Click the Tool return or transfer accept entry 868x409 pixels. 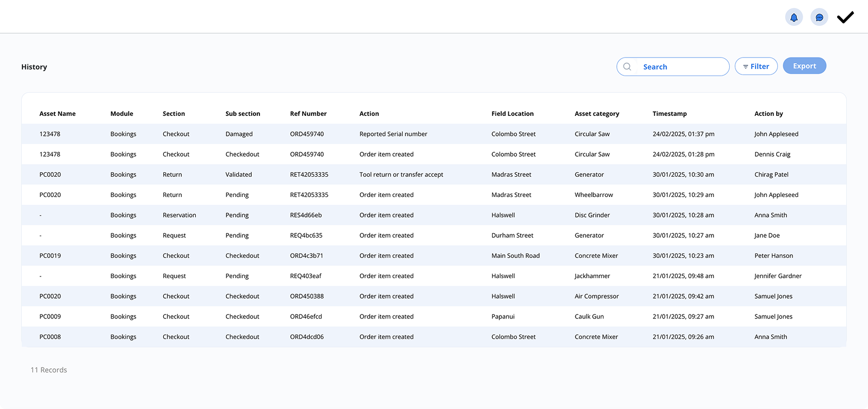(401, 175)
